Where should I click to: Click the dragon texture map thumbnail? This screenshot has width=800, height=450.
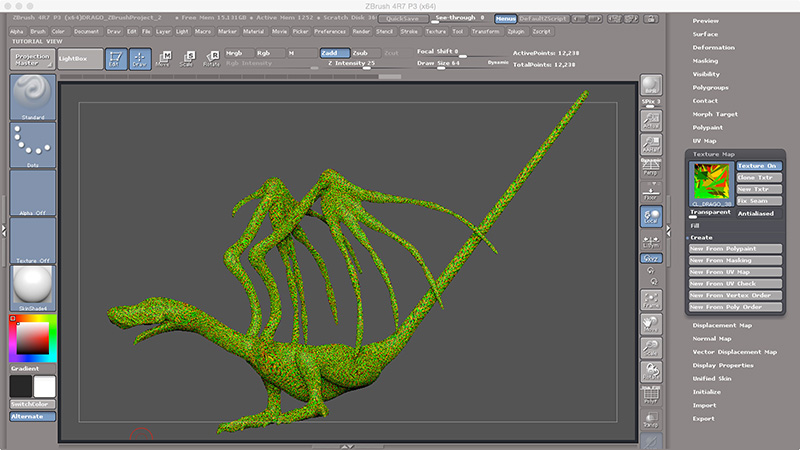coord(710,182)
